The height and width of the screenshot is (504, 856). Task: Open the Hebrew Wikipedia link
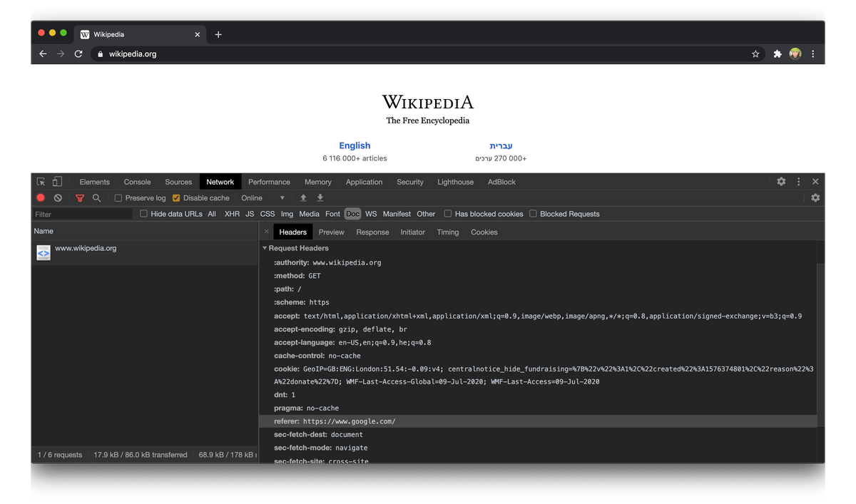501,145
